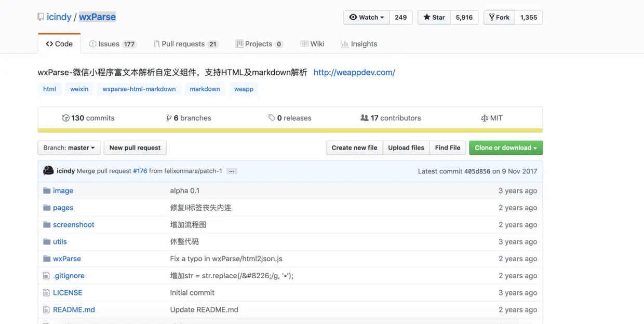Switch to the Issues tab
The image size is (644, 324).
click(x=113, y=44)
